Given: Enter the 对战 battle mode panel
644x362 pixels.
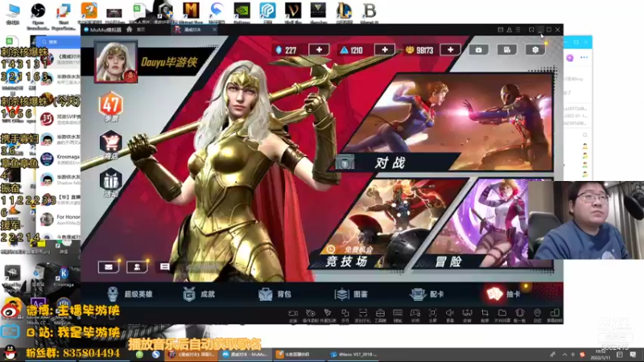Looking at the screenshot, I should (448, 123).
